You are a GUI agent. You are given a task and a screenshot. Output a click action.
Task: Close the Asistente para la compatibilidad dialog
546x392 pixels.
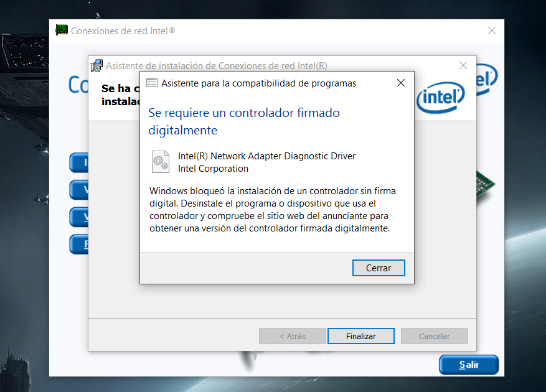[x=401, y=83]
